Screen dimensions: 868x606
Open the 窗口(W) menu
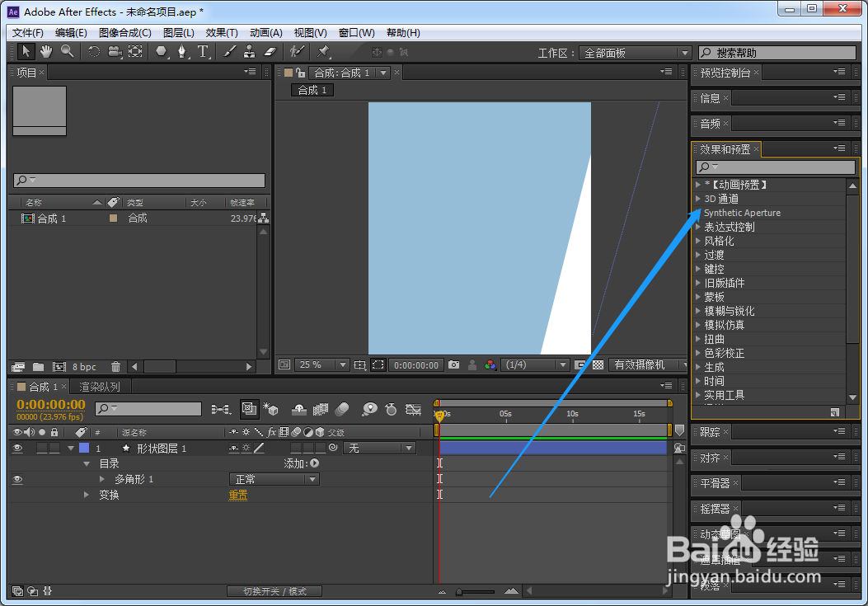[356, 33]
